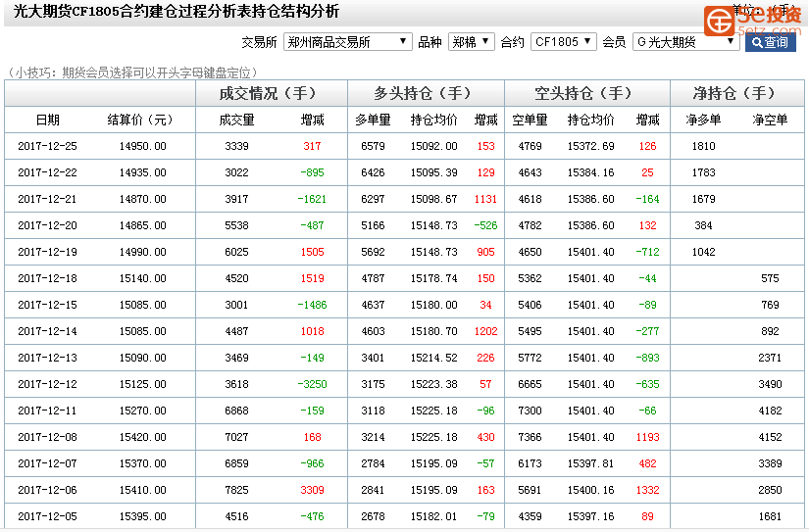Select date cell 2017-12-18

pyautogui.click(x=47, y=278)
